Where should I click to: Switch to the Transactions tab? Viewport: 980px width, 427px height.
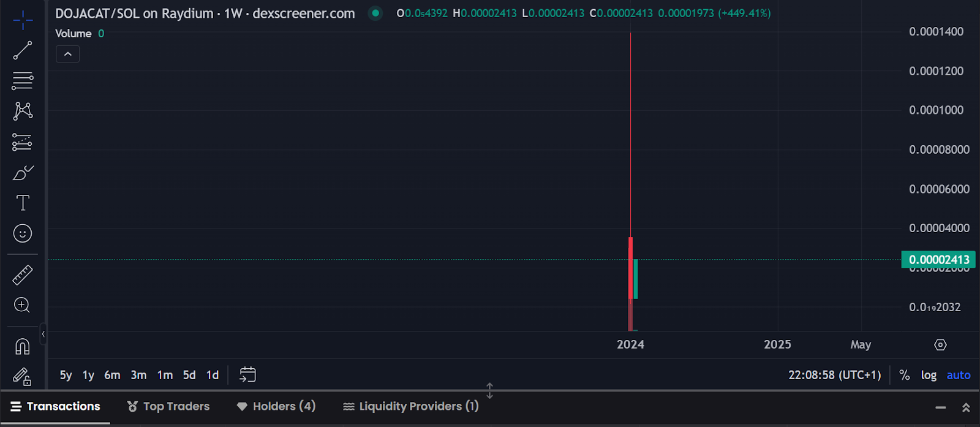(56, 406)
